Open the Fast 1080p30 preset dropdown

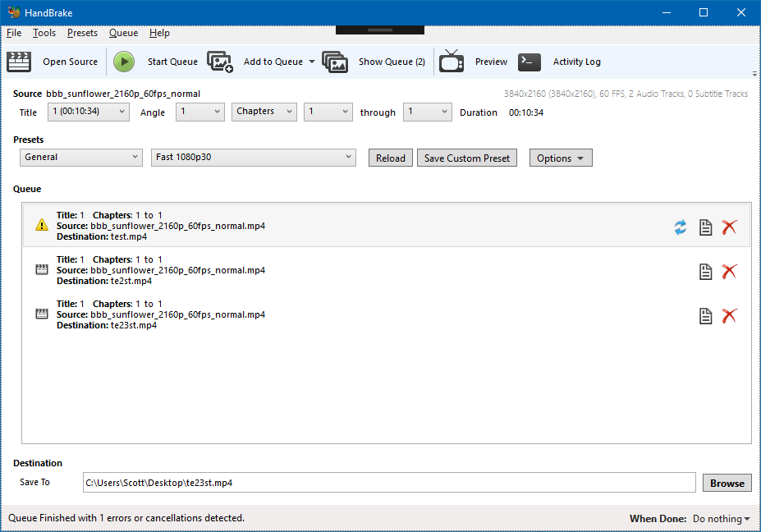[254, 158]
